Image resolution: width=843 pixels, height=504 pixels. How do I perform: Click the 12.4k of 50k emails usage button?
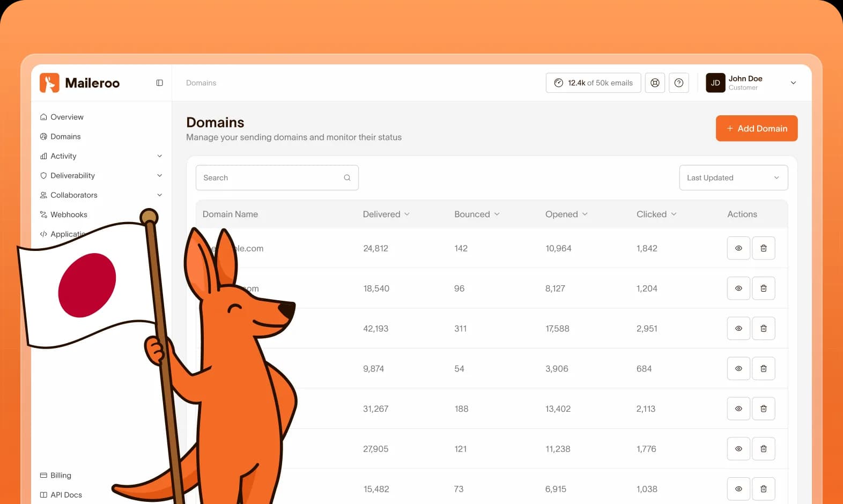point(593,83)
